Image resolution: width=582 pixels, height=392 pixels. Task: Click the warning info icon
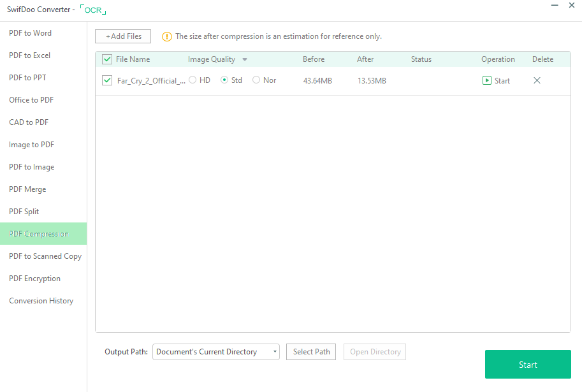coord(166,36)
